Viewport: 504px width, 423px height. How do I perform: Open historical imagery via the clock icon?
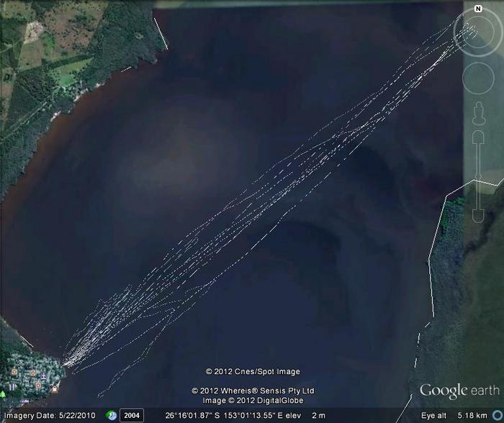pyautogui.click(x=112, y=415)
